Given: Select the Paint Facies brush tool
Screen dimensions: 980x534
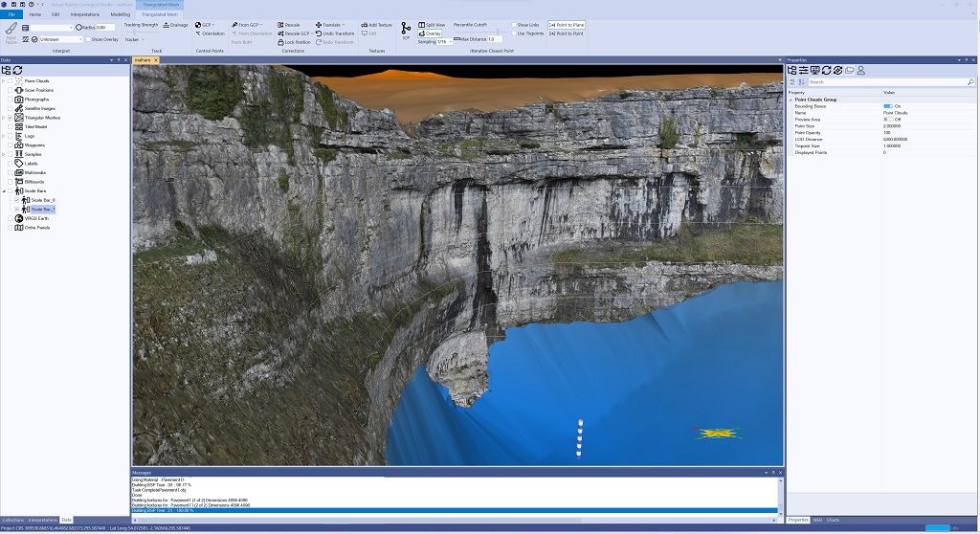Looking at the screenshot, I should coord(11,32).
